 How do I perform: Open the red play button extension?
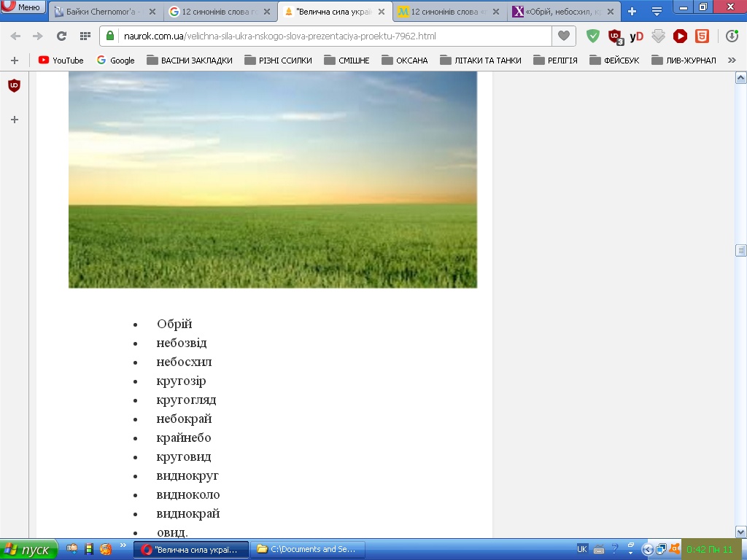(680, 36)
